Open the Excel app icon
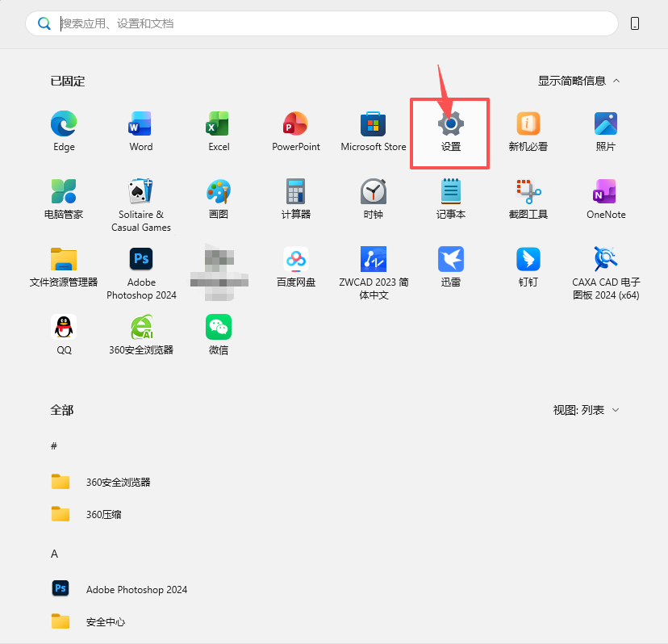Viewport: 668px width, 644px height. [219, 132]
